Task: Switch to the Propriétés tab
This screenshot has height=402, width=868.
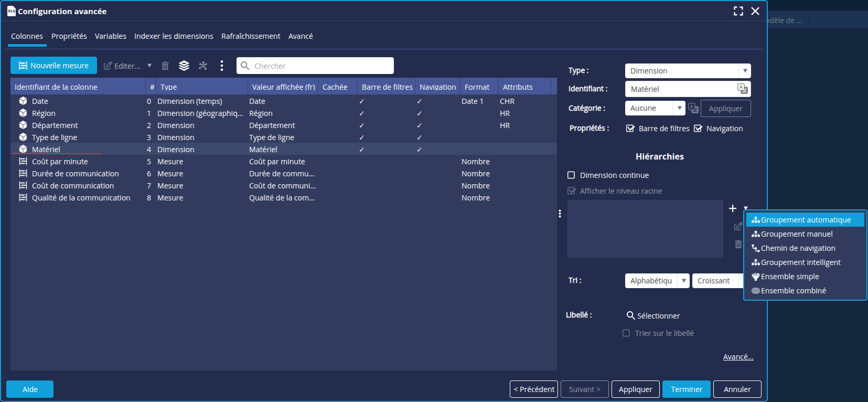Action: pos(69,36)
